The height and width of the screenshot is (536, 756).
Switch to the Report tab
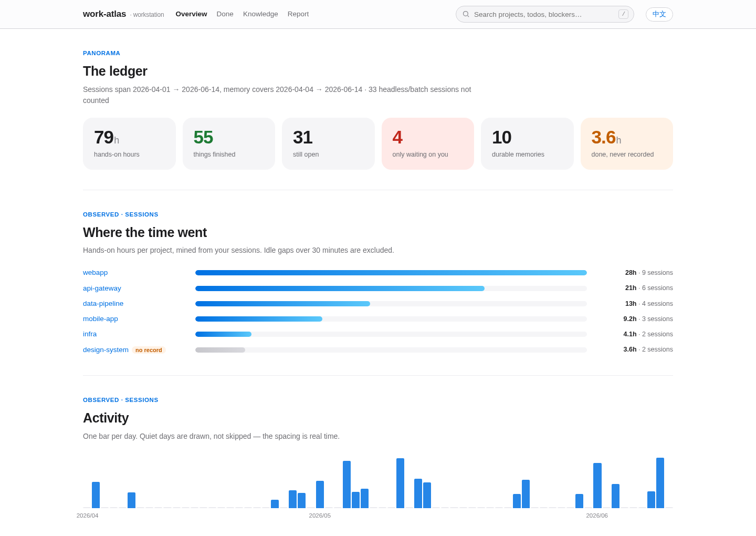tap(298, 14)
